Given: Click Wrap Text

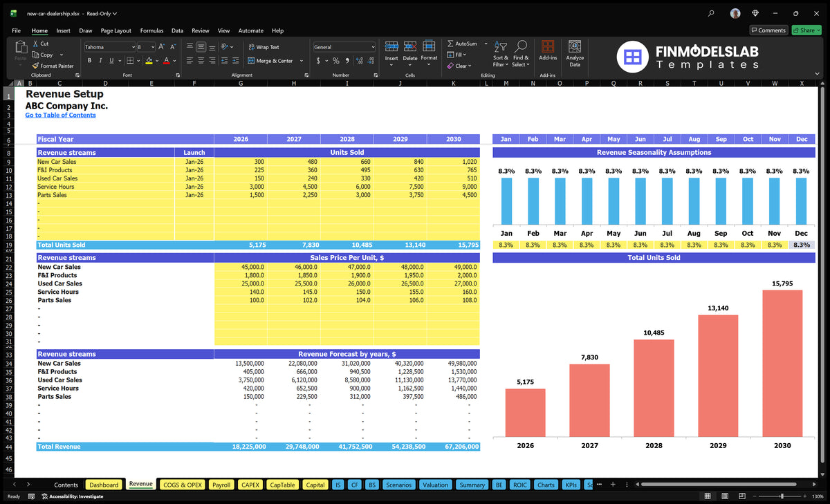Looking at the screenshot, I should (x=264, y=47).
